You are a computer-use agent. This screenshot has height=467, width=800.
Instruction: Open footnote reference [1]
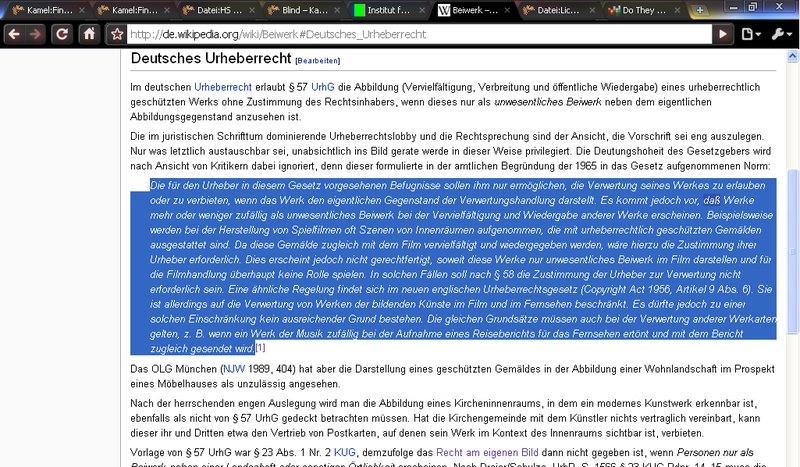260,347
